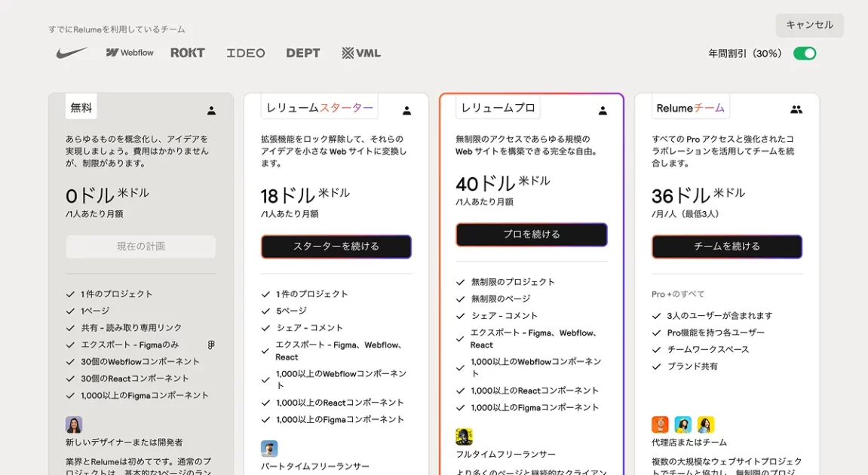
Task: Click the チームを続ける button
Action: click(x=727, y=247)
